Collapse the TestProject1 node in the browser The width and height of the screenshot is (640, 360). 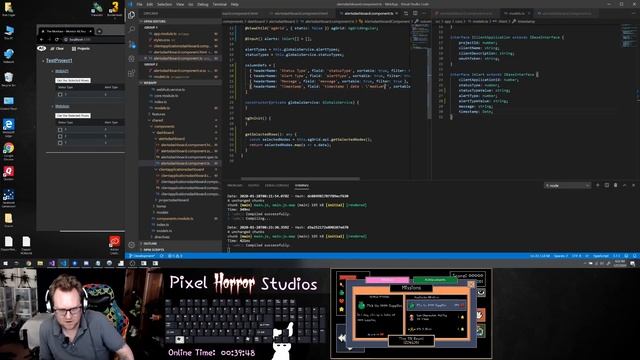coord(43,61)
